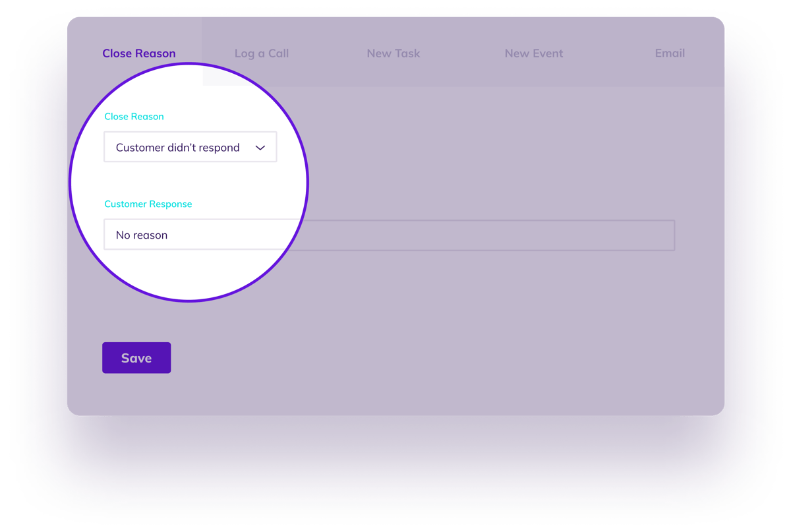Click the teal Close Reason field label

tap(134, 117)
